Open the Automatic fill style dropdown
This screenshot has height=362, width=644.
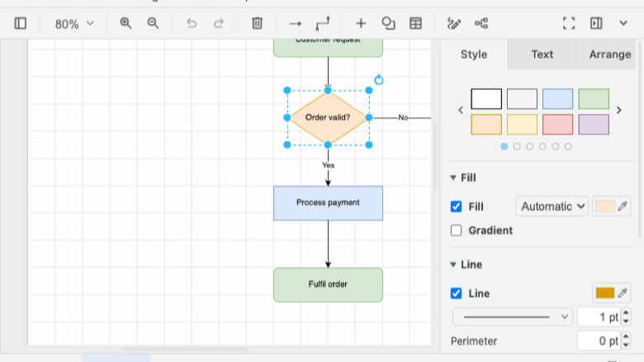pyautogui.click(x=552, y=207)
